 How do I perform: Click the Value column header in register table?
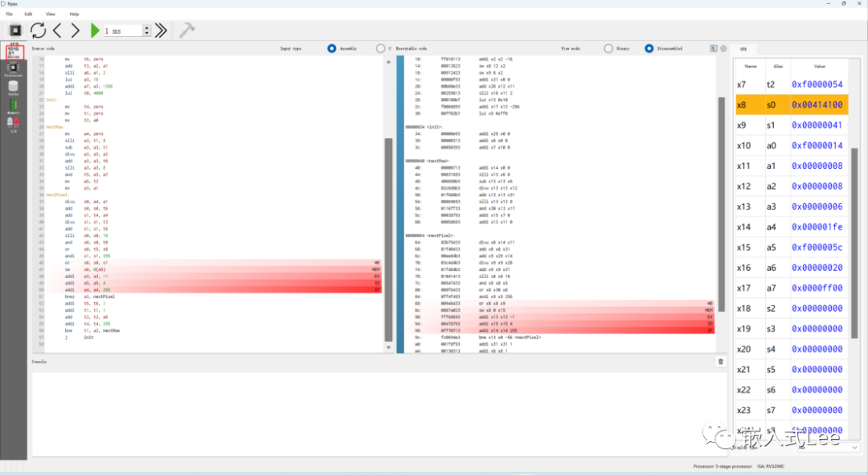pos(819,67)
